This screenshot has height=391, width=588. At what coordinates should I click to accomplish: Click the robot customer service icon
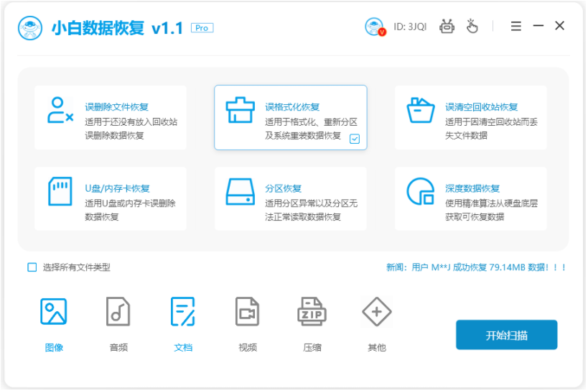[x=447, y=27]
